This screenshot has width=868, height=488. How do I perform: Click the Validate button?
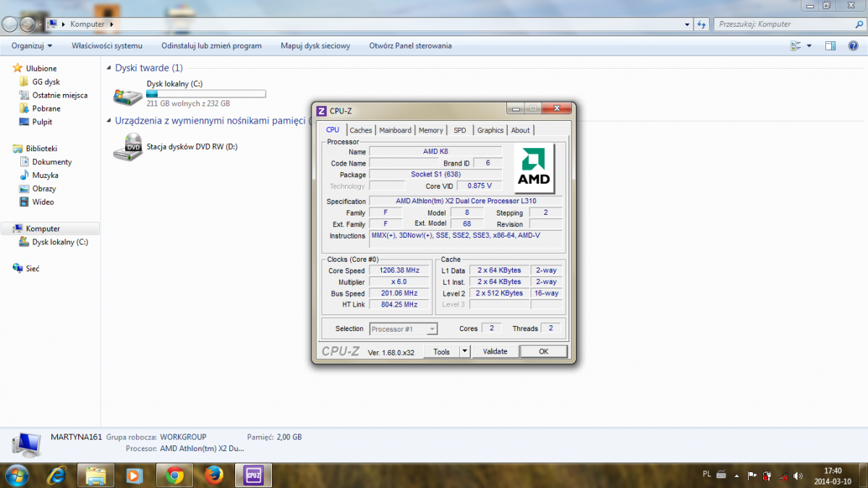pyautogui.click(x=495, y=351)
